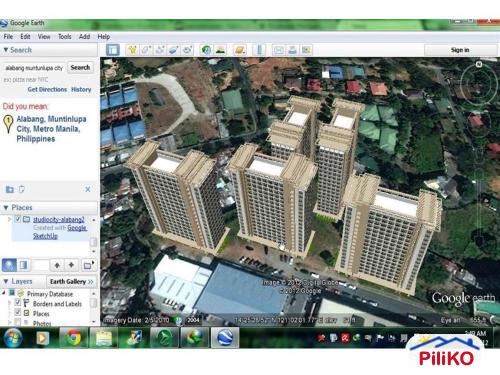This screenshot has height=375, width=500.
Task: Click the Sign in button
Action: (460, 50)
